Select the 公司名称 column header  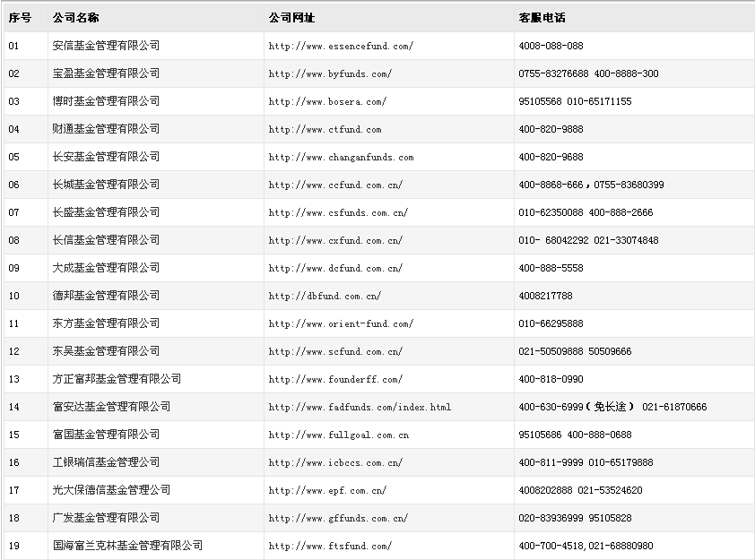point(75,18)
